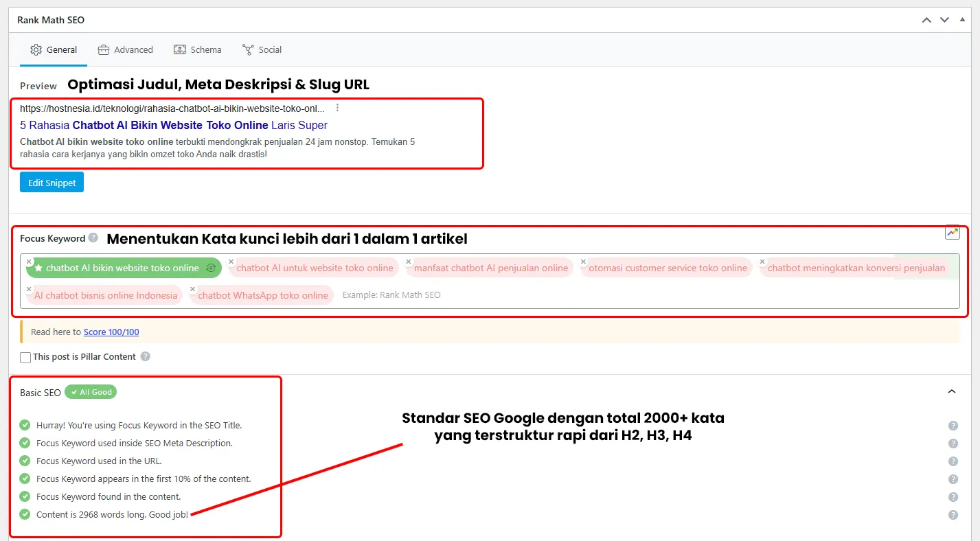Click the Edit Snippet button
Screen dimensions: 980x541
[52, 183]
